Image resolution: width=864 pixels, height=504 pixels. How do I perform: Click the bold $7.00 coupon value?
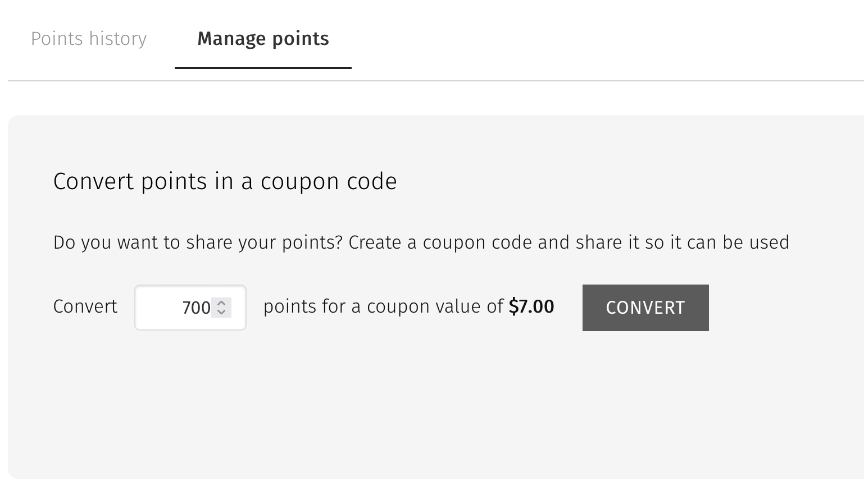pyautogui.click(x=531, y=306)
